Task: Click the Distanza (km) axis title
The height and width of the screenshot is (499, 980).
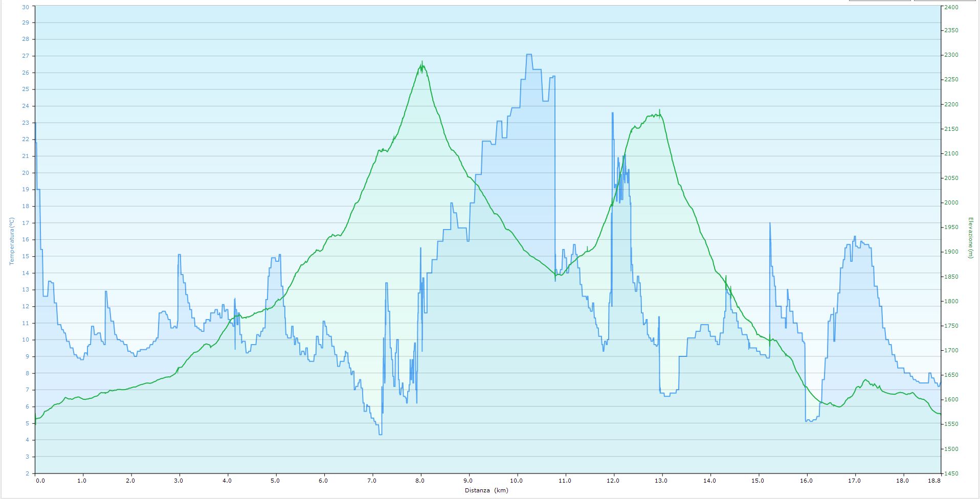Action: click(486, 490)
